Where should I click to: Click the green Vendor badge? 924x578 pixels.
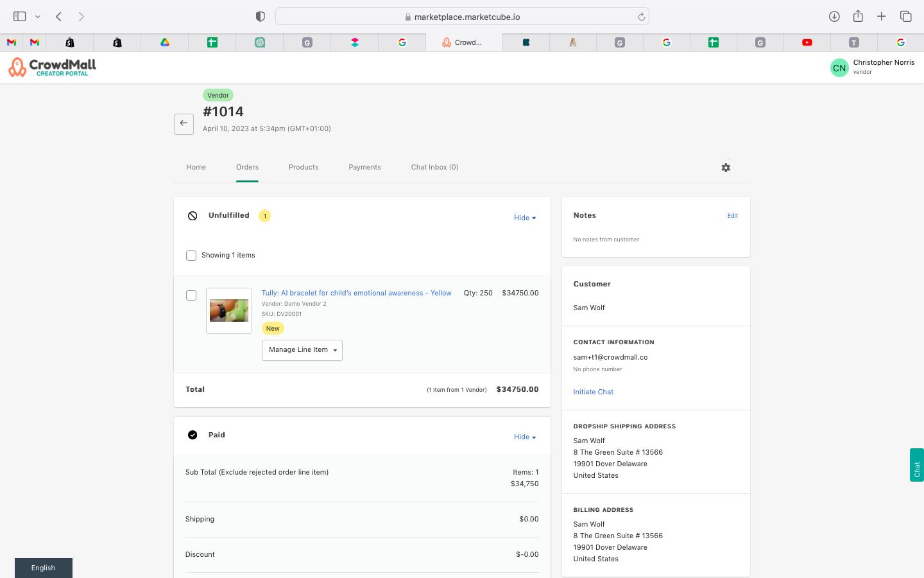point(218,95)
